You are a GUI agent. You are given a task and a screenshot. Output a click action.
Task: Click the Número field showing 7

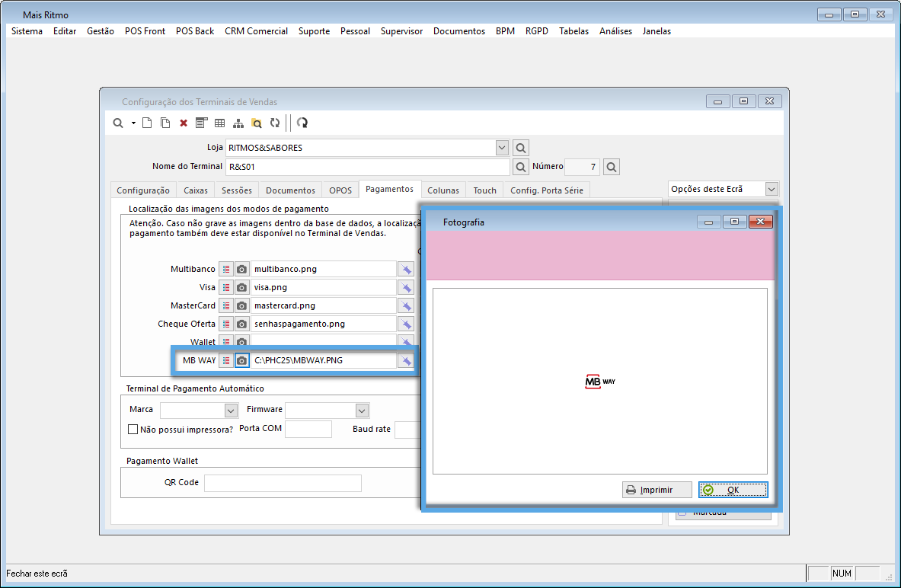(582, 167)
